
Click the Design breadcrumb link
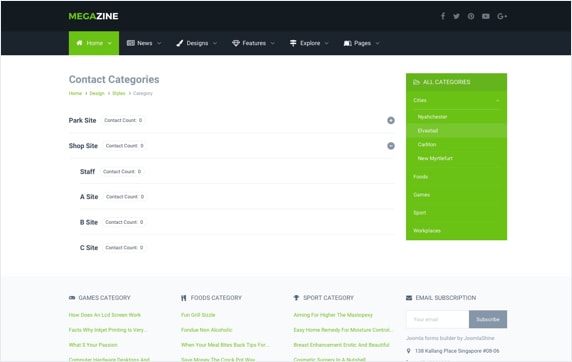click(97, 93)
